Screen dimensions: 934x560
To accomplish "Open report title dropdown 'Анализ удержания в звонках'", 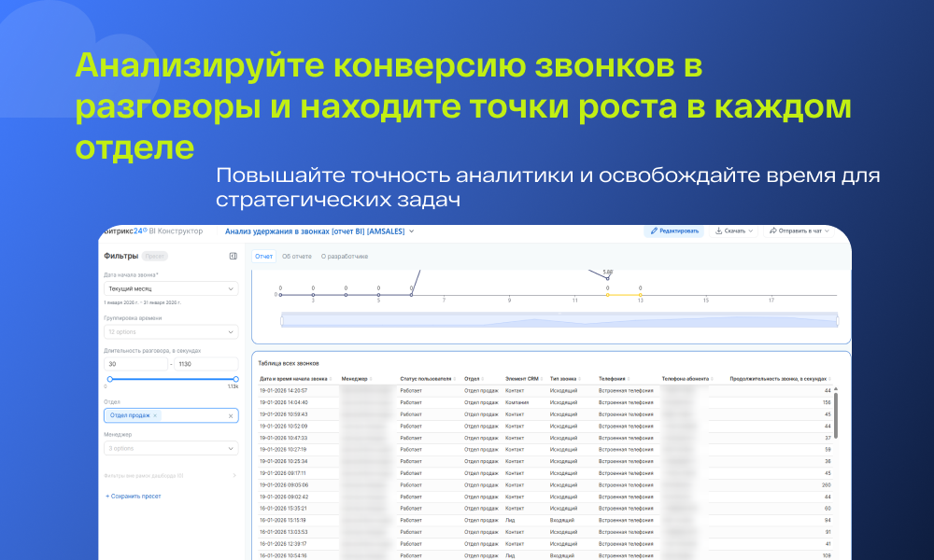I will click(x=319, y=231).
